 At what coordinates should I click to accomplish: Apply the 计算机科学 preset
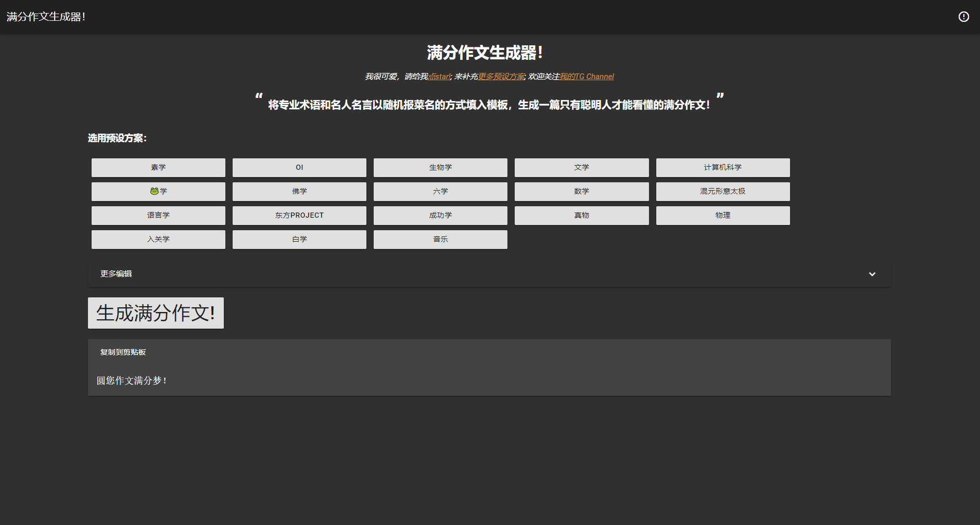click(723, 167)
